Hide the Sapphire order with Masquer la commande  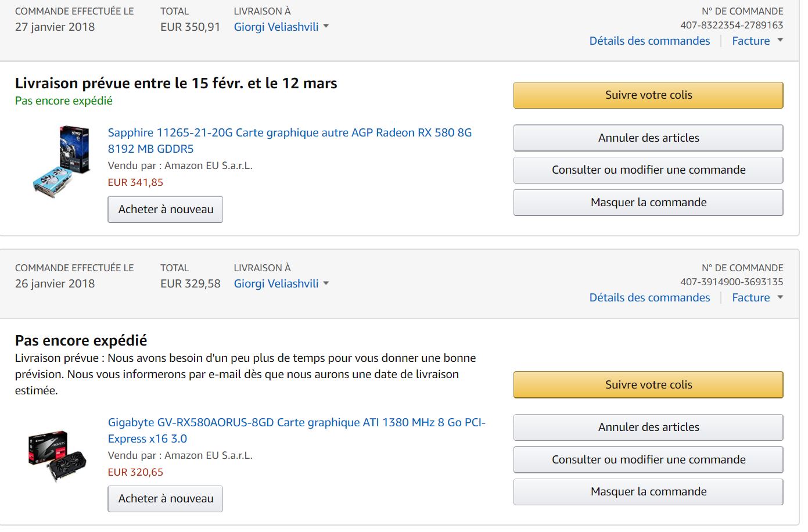click(648, 203)
